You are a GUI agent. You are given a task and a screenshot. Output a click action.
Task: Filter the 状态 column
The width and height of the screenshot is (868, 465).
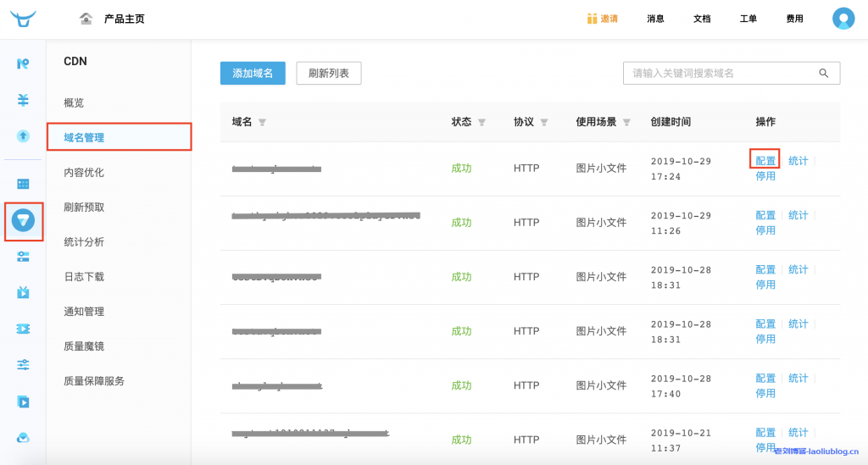coord(481,122)
